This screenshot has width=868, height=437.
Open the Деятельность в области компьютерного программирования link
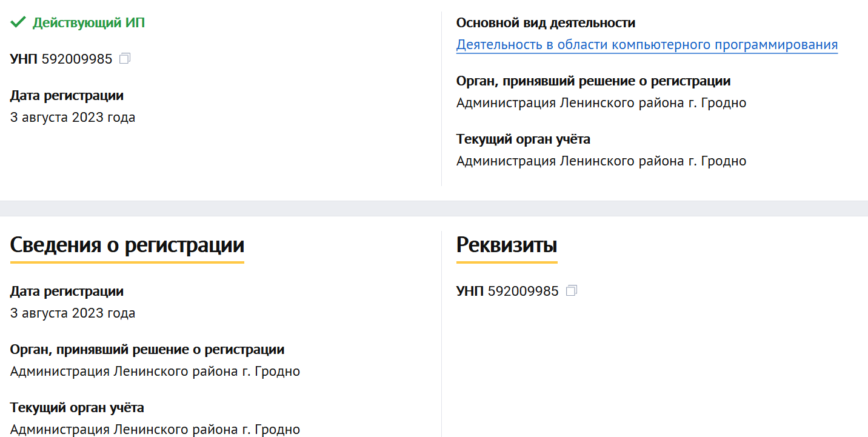[x=647, y=45]
